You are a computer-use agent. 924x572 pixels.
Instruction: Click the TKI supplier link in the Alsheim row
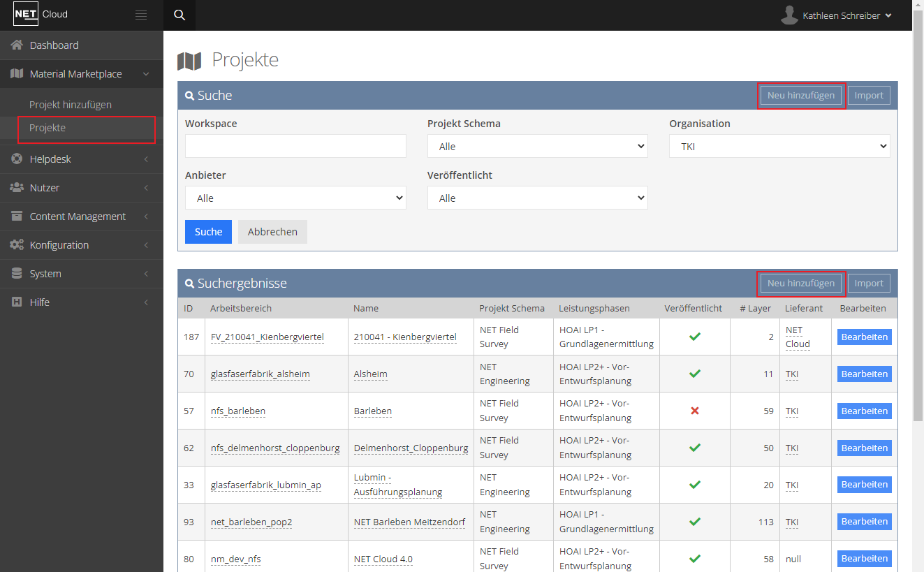point(792,374)
